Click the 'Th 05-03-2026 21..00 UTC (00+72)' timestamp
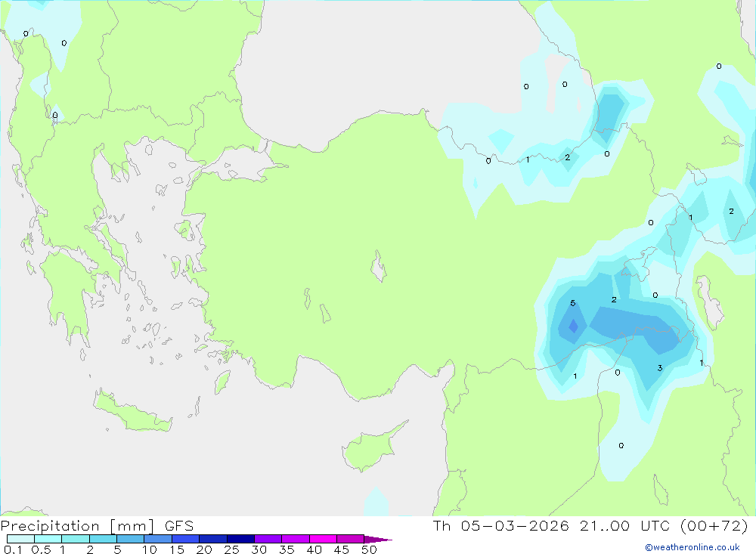Image resolution: width=756 pixels, height=554 pixels. (590, 525)
